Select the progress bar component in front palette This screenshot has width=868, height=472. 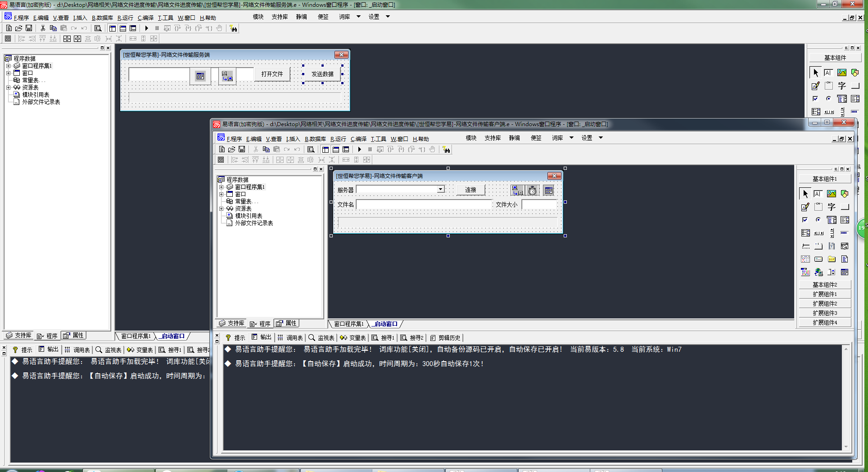pyautogui.click(x=845, y=233)
